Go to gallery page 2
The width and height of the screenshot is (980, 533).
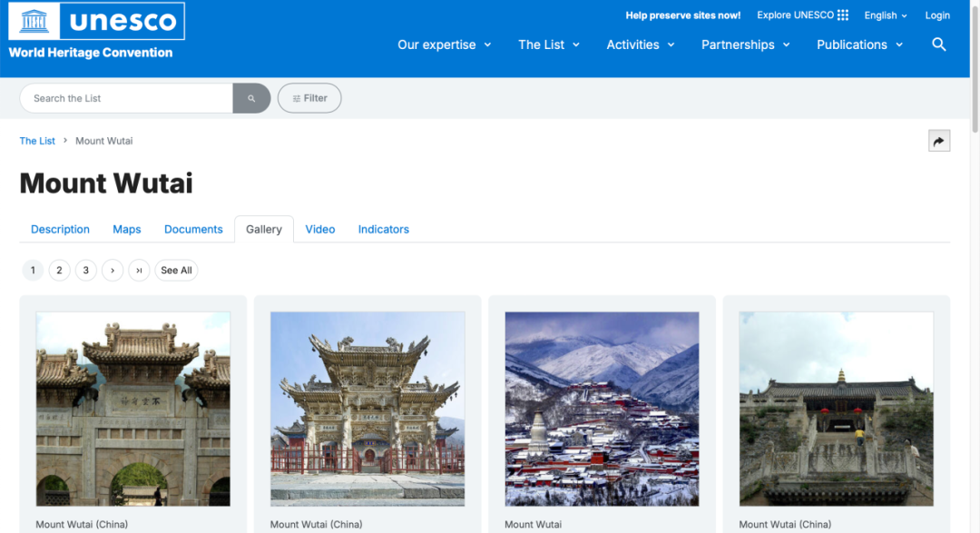point(59,271)
